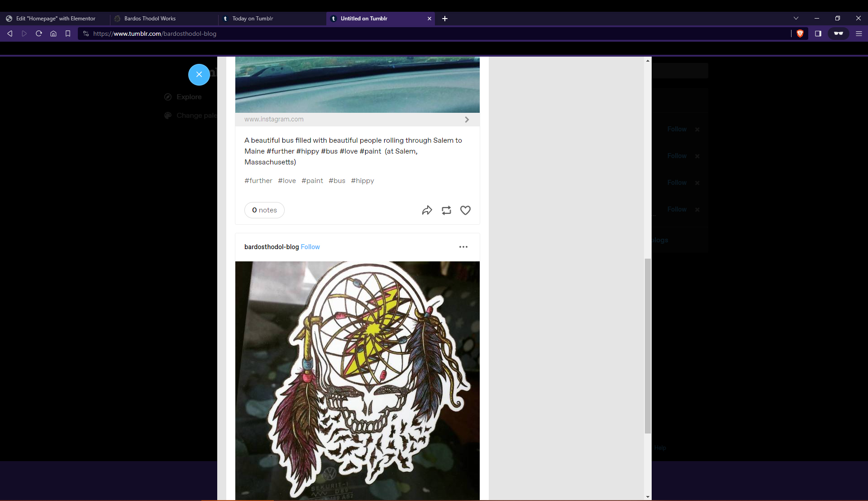
Task: Close the Untitled on Tumblr tab
Action: [429, 19]
